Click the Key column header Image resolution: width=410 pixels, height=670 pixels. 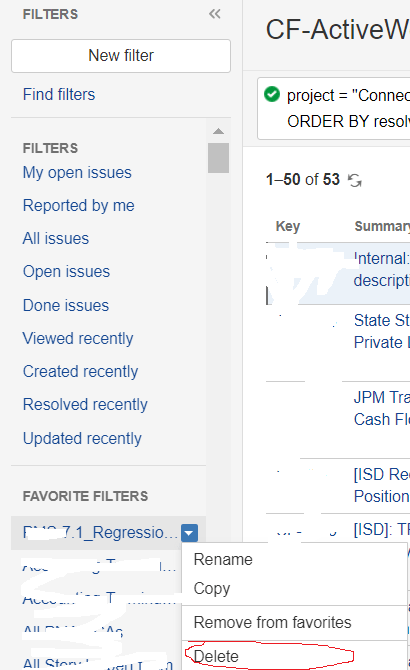click(x=288, y=226)
